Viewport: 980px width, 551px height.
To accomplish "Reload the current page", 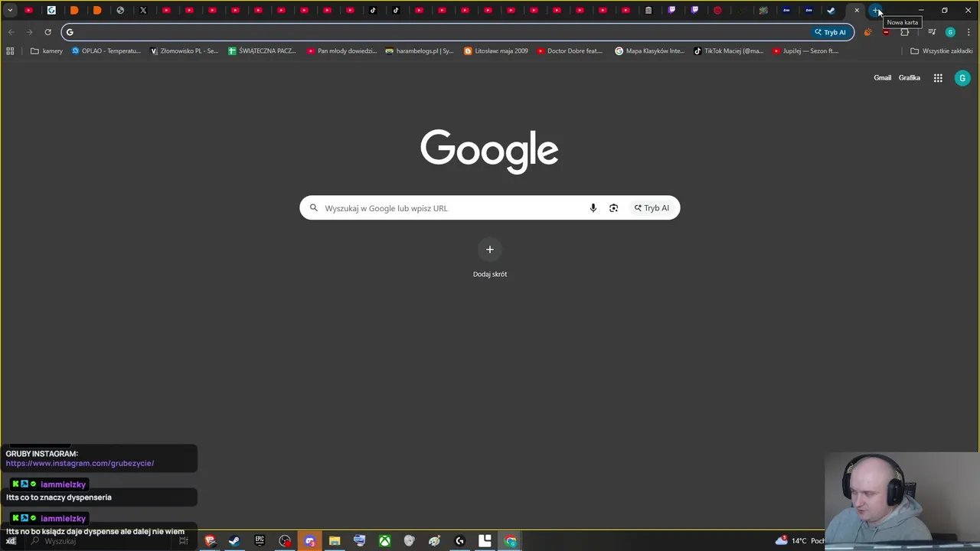I will pyautogui.click(x=47, y=32).
